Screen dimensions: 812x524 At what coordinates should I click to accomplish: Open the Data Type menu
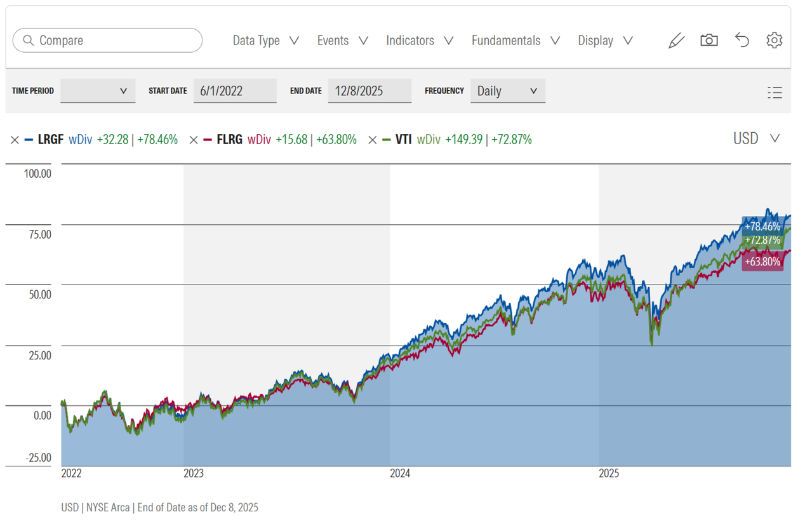[x=265, y=40]
